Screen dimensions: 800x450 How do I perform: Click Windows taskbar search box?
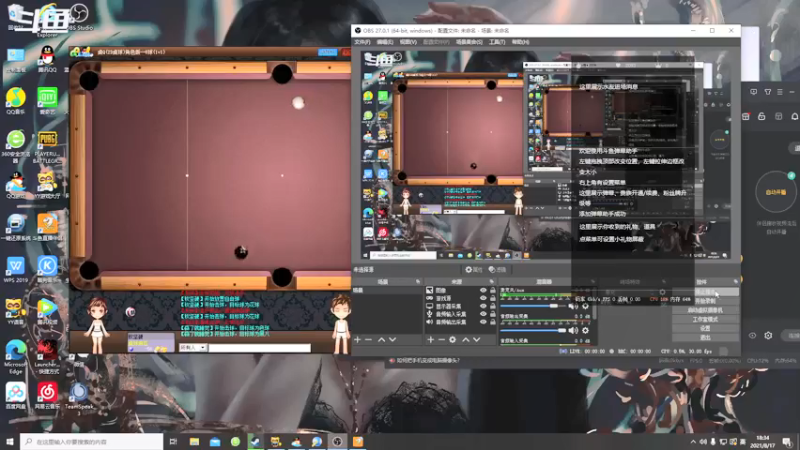pyautogui.click(x=92, y=441)
